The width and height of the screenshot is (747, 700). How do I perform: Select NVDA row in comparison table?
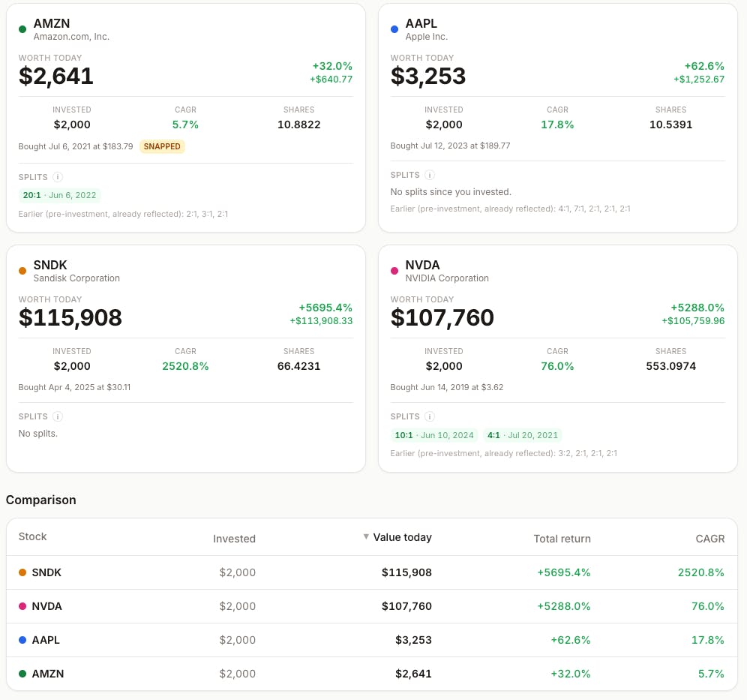coord(371,606)
